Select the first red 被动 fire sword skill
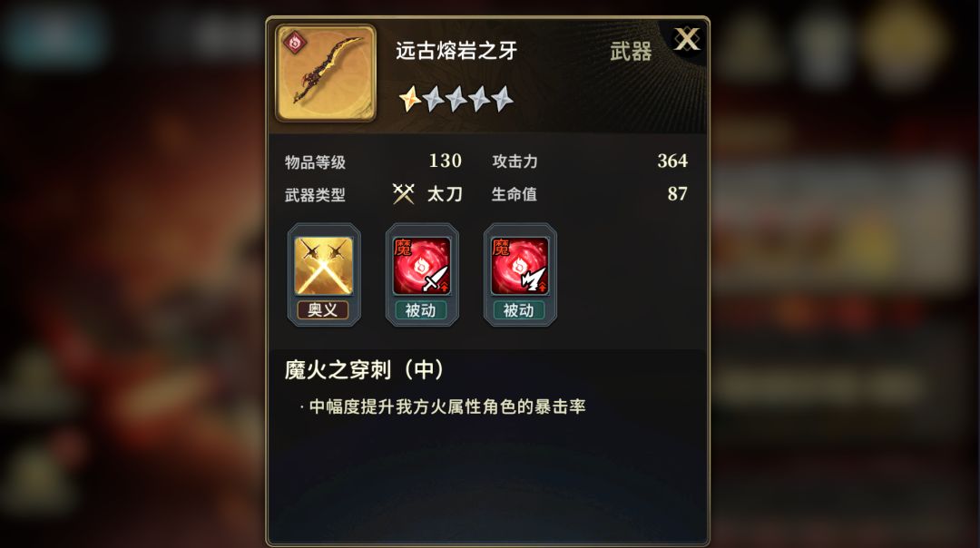This screenshot has height=548, width=980. [x=422, y=266]
